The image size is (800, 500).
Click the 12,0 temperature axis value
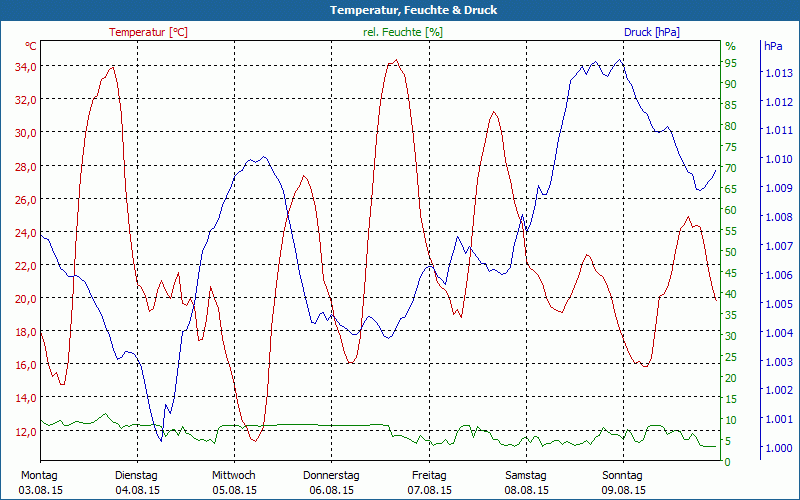[x=26, y=431]
